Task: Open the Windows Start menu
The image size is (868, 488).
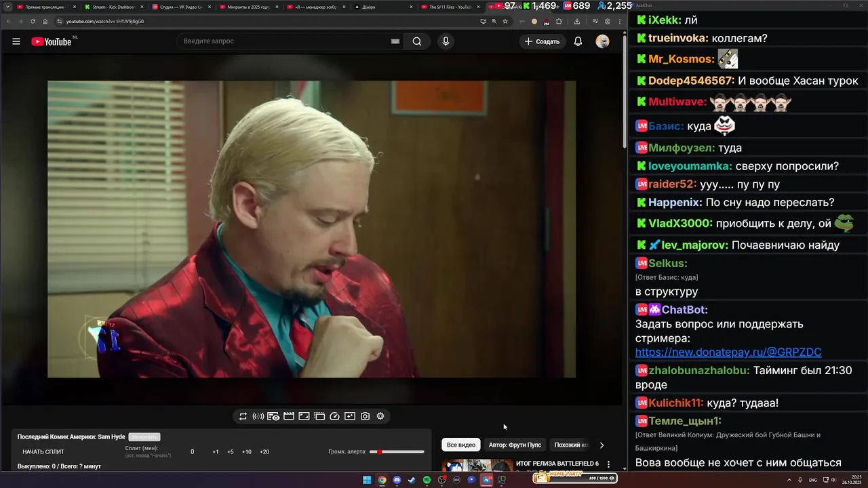Action: (x=367, y=480)
